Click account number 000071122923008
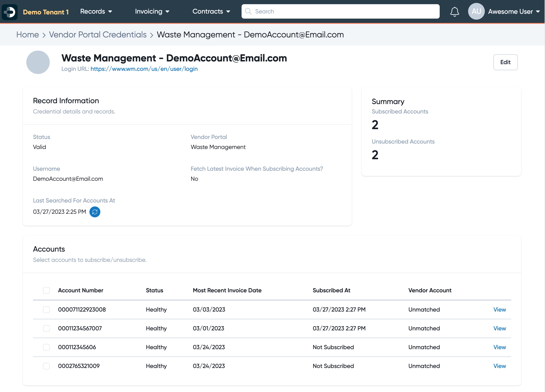Viewport: 545px width, 392px height. 82,309
